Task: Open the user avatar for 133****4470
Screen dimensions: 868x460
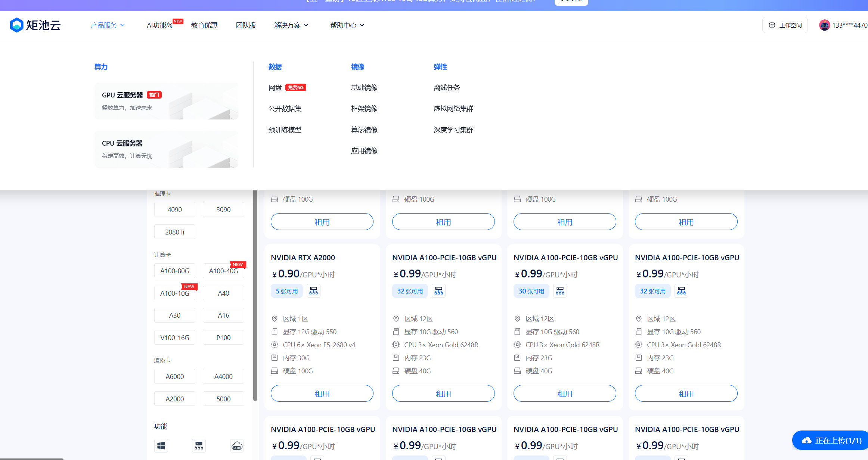Action: (824, 25)
